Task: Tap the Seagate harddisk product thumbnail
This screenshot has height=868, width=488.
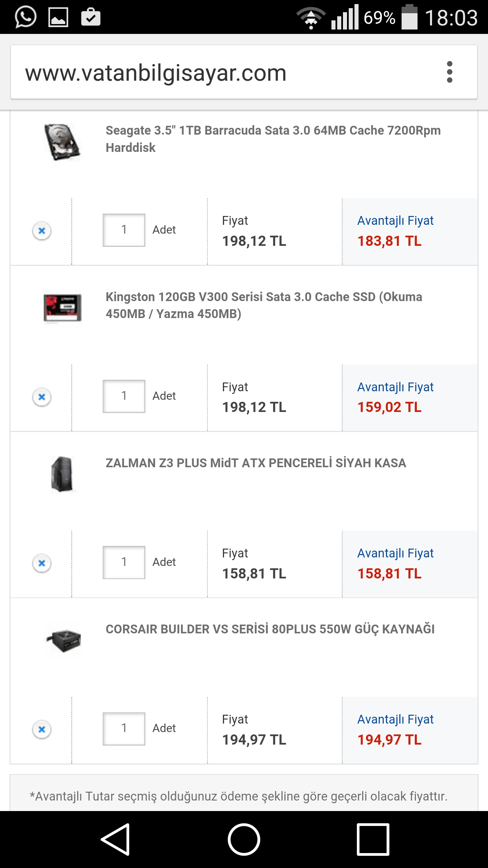Action: click(62, 142)
